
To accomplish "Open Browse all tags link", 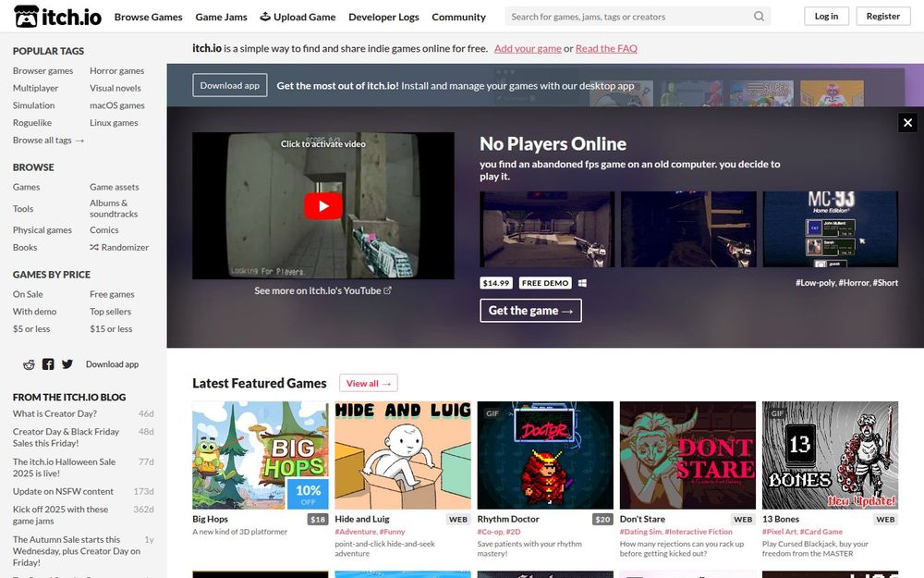I will tap(48, 141).
